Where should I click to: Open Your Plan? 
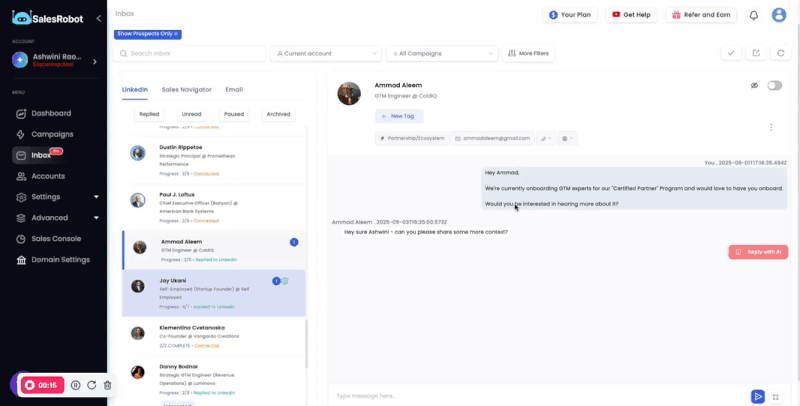[570, 15]
